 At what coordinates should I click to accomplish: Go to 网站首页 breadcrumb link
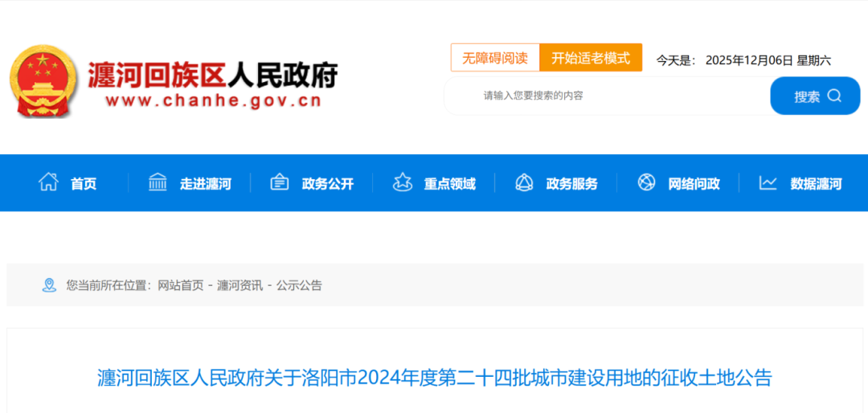click(x=180, y=285)
